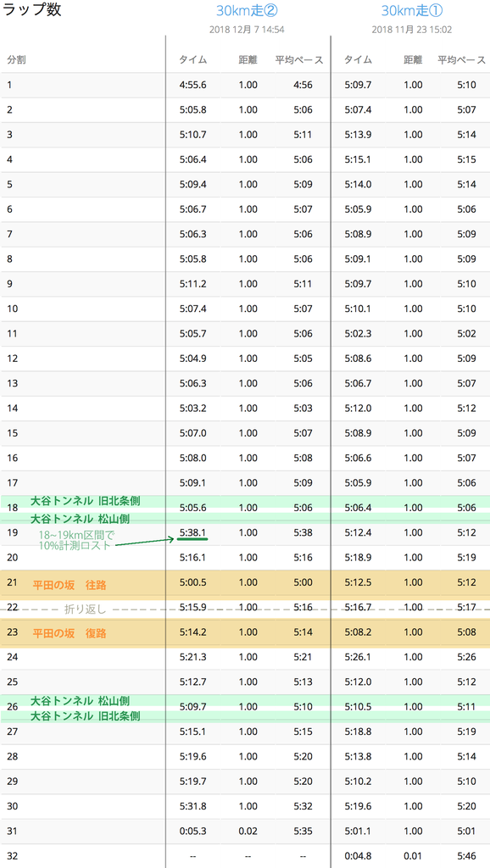Select the time value 5:31.8

tap(193, 807)
